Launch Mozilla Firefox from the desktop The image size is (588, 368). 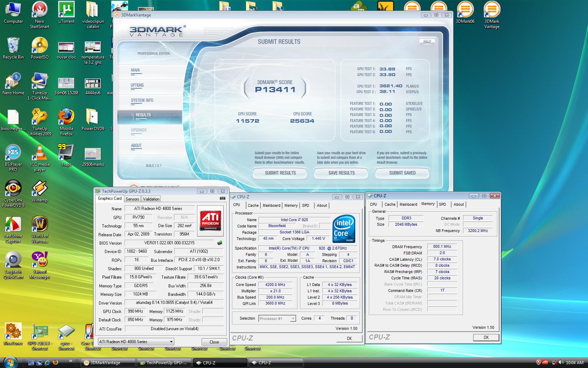click(x=66, y=122)
